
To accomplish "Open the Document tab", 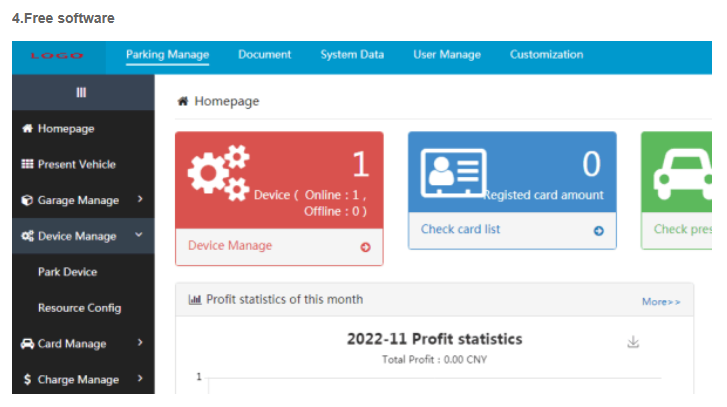I will click(264, 55).
